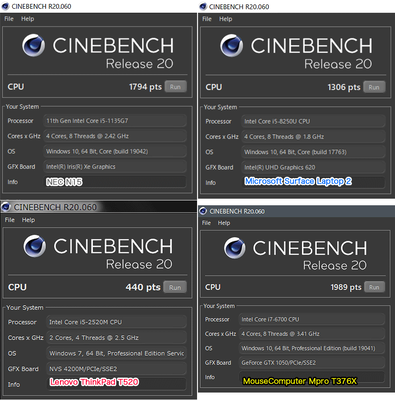The image size is (395, 400).
Task: Click Cinebench title bar icon in ThinkPad T520 window
Action: 6,207
